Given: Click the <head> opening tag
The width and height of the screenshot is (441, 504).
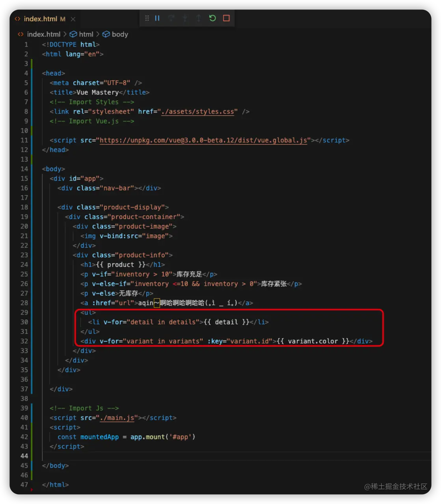Looking at the screenshot, I should [x=53, y=73].
